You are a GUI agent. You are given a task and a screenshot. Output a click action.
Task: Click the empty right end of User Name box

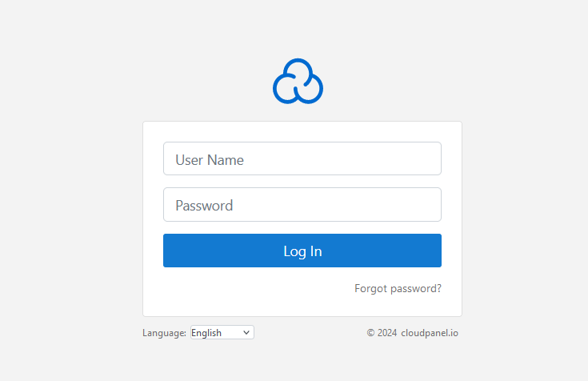413,158
